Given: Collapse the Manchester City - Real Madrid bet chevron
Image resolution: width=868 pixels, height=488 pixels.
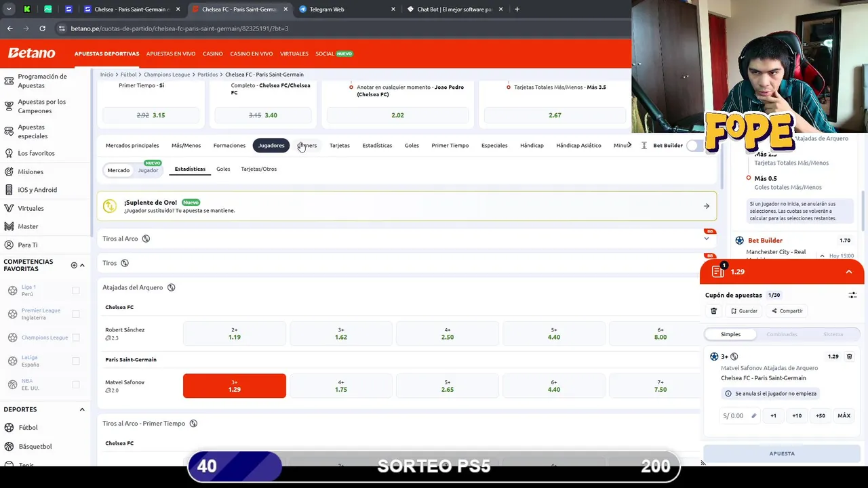Looking at the screenshot, I should 822,256.
